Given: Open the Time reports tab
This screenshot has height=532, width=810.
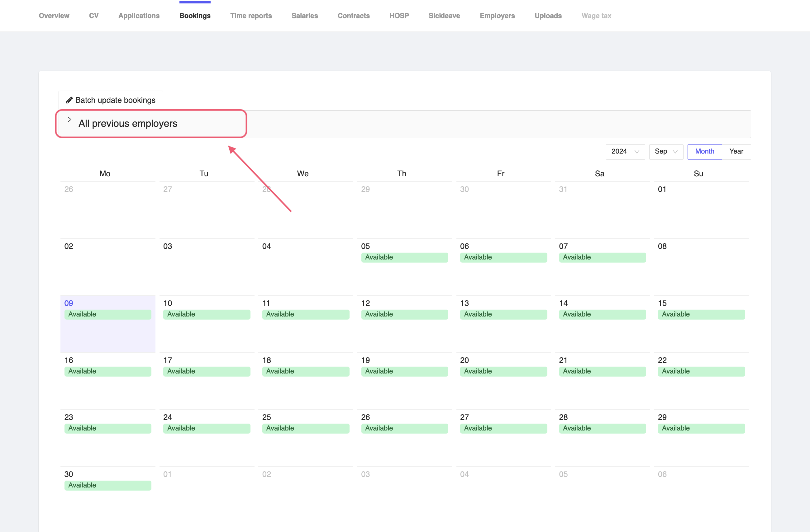Looking at the screenshot, I should pyautogui.click(x=251, y=16).
